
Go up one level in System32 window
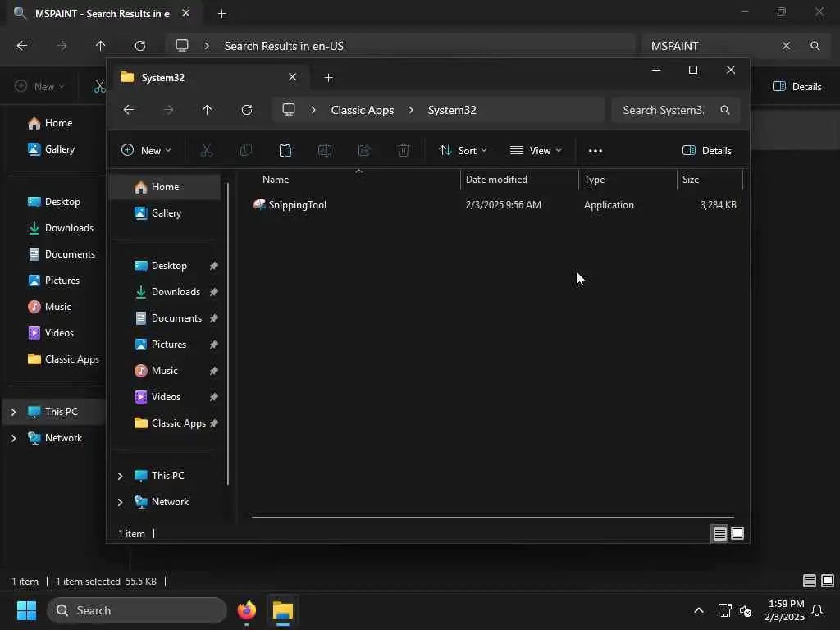click(208, 110)
